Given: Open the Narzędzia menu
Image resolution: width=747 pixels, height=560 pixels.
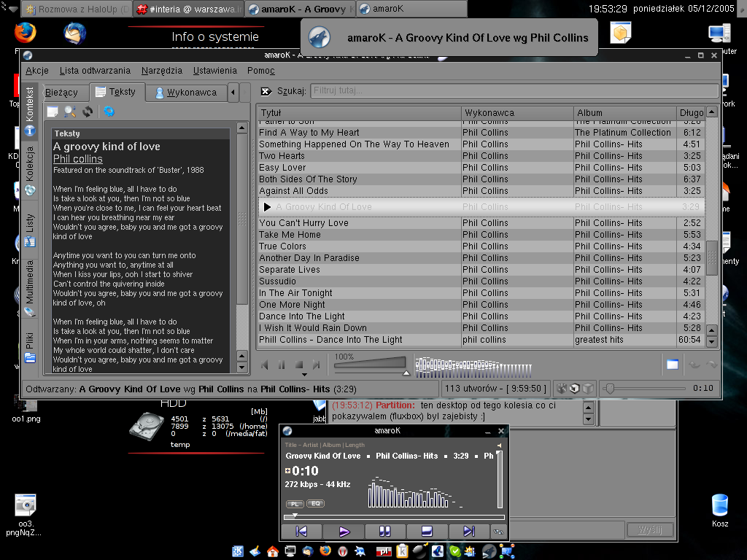Looking at the screenshot, I should tap(161, 71).
